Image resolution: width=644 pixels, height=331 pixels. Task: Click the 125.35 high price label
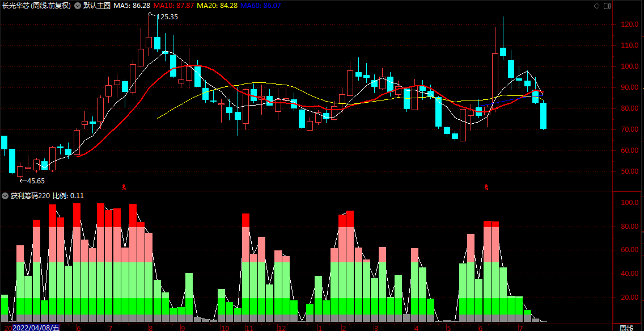[167, 17]
